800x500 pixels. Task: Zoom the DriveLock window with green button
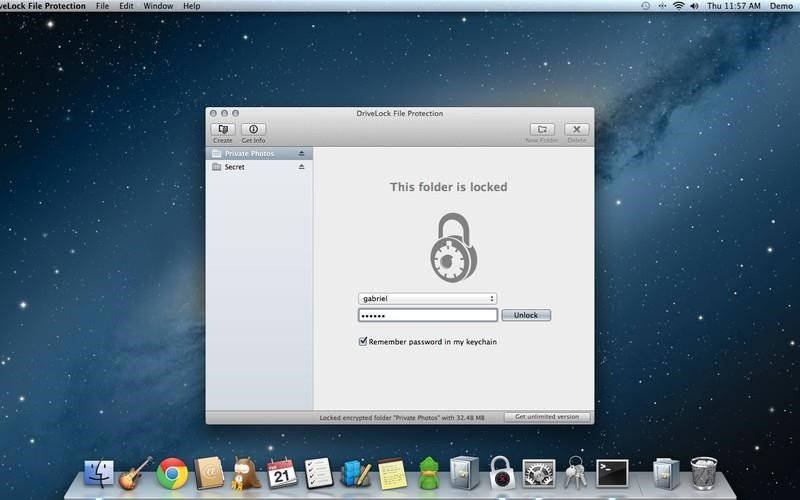[236, 113]
